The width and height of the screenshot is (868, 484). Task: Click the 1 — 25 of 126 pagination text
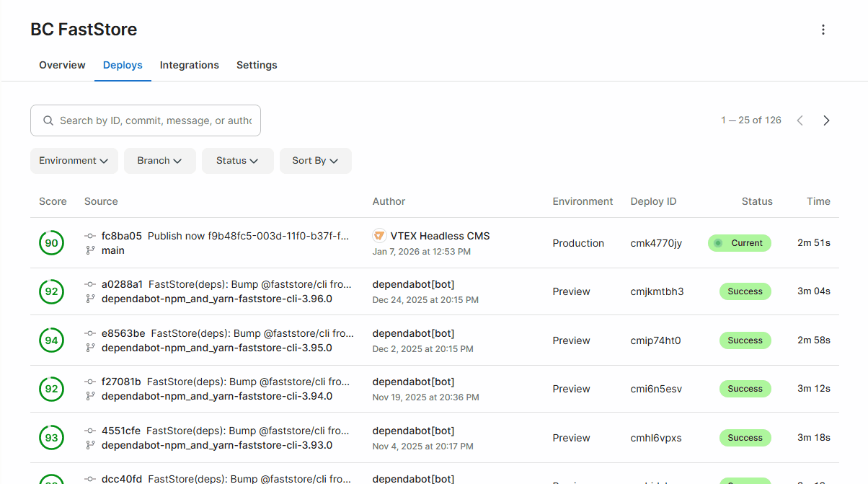pyautogui.click(x=751, y=120)
